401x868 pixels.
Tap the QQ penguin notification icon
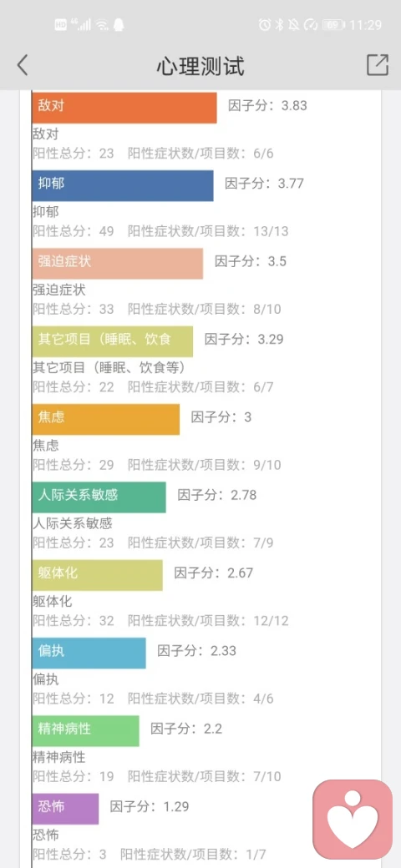click(118, 24)
